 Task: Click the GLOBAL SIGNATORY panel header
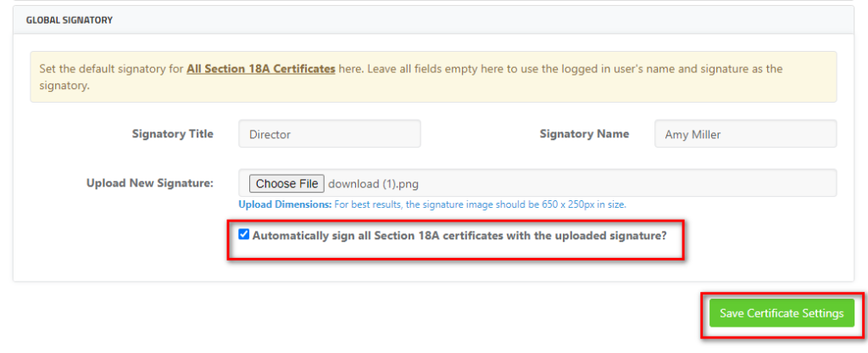click(x=433, y=20)
